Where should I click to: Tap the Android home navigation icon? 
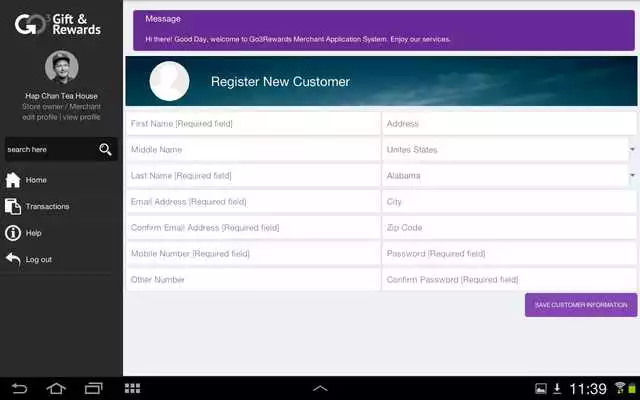click(x=56, y=388)
